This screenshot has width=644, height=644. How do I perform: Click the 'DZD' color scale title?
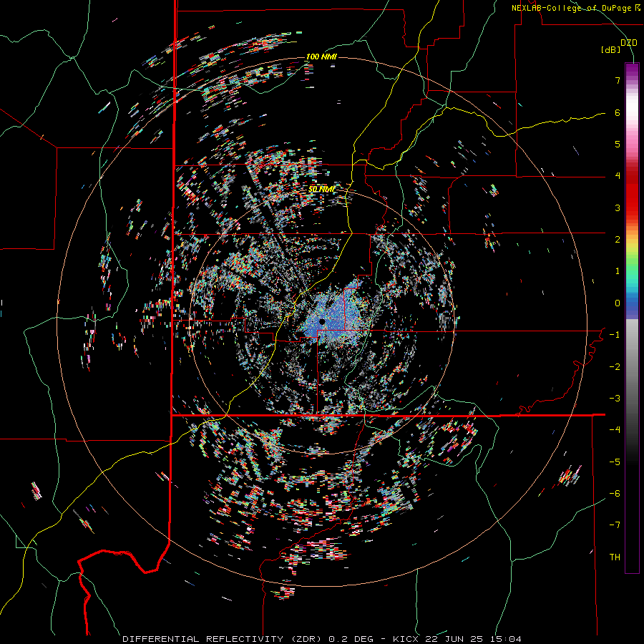tap(629, 43)
